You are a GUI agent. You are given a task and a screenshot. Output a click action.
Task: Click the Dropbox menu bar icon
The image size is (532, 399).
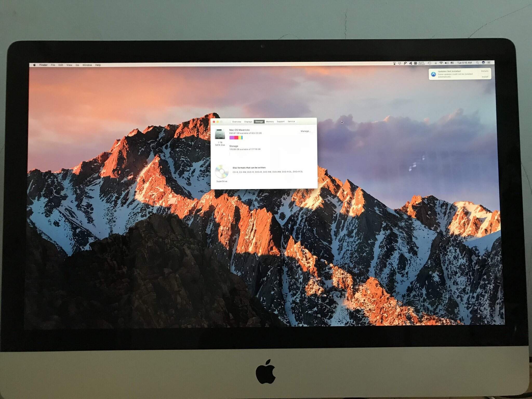click(x=400, y=63)
